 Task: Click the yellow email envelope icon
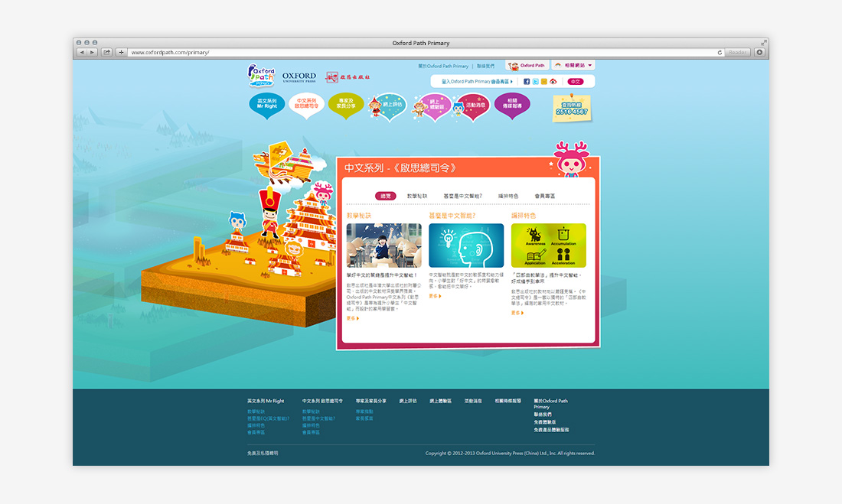click(544, 82)
